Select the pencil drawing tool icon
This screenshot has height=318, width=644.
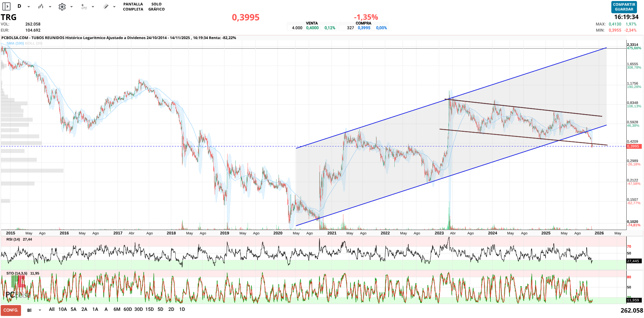[x=106, y=6]
